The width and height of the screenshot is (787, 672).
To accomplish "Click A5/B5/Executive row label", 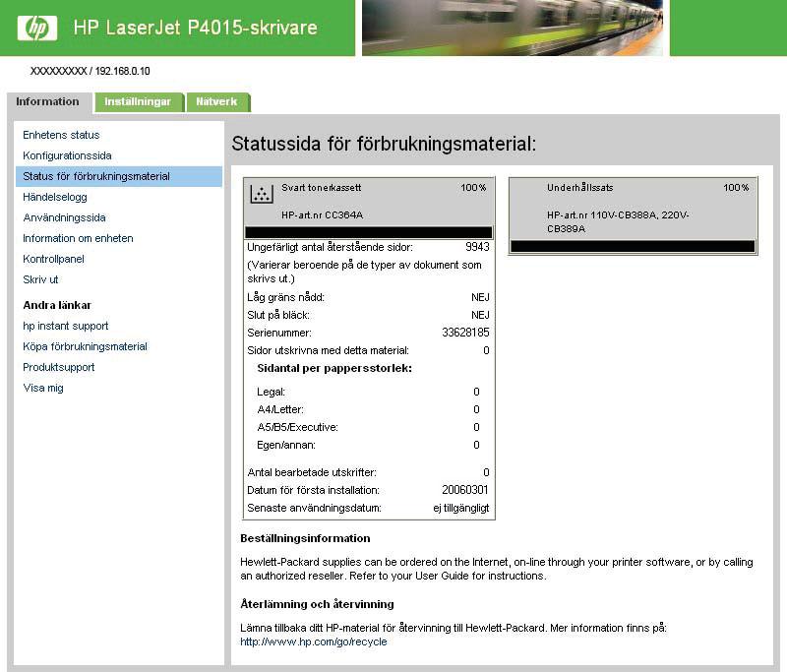I will pyautogui.click(x=298, y=428).
